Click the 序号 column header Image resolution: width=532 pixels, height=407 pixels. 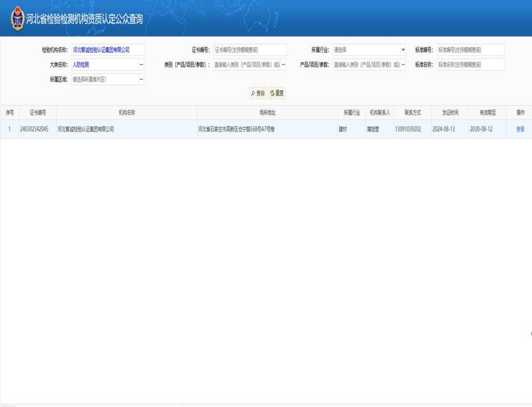pyautogui.click(x=9, y=112)
